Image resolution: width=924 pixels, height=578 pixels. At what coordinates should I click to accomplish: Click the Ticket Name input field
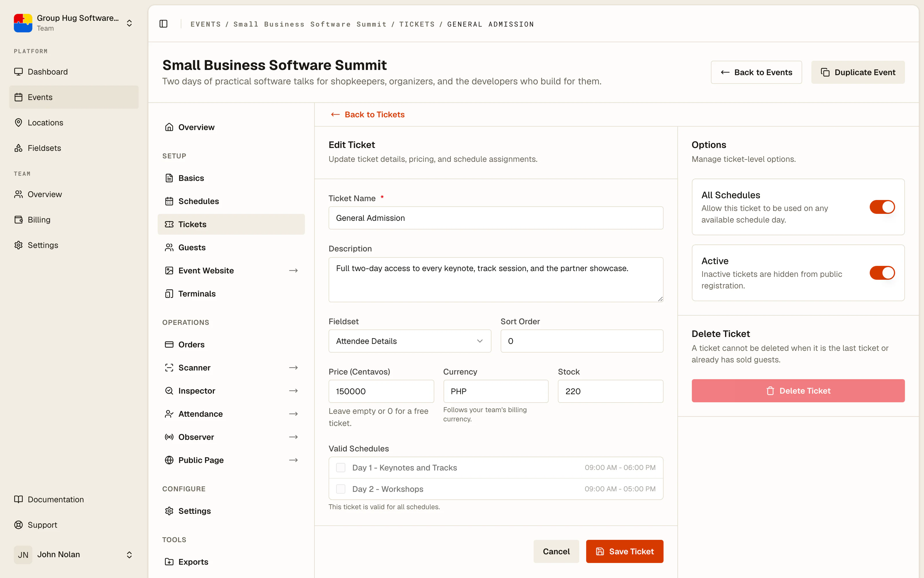[495, 218]
